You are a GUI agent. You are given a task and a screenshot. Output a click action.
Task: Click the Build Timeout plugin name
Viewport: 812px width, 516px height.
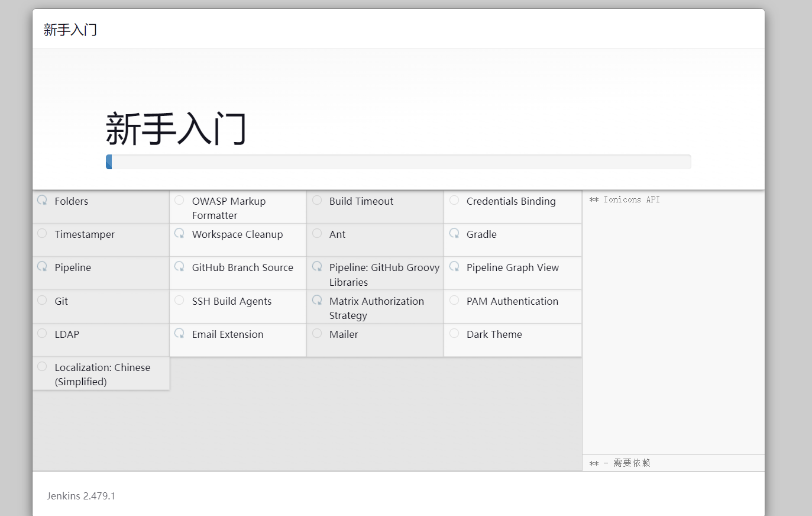tap(361, 201)
